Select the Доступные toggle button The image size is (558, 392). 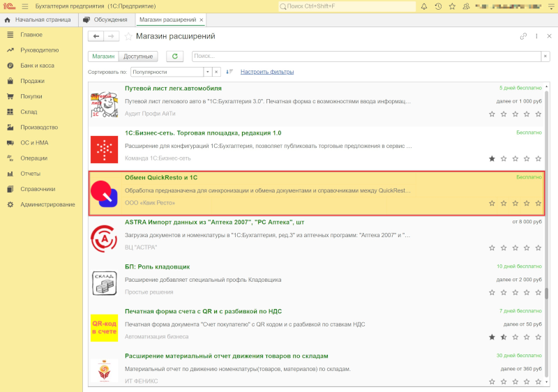pyautogui.click(x=137, y=56)
